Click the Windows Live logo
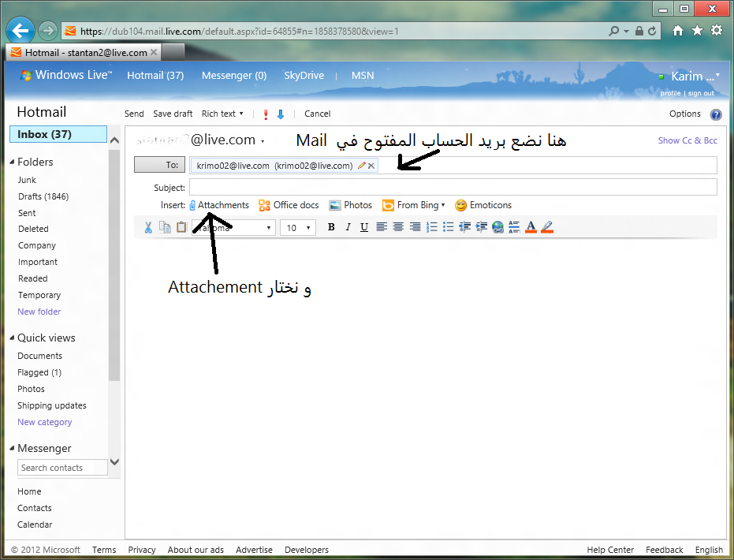The image size is (734, 560). 65,75
